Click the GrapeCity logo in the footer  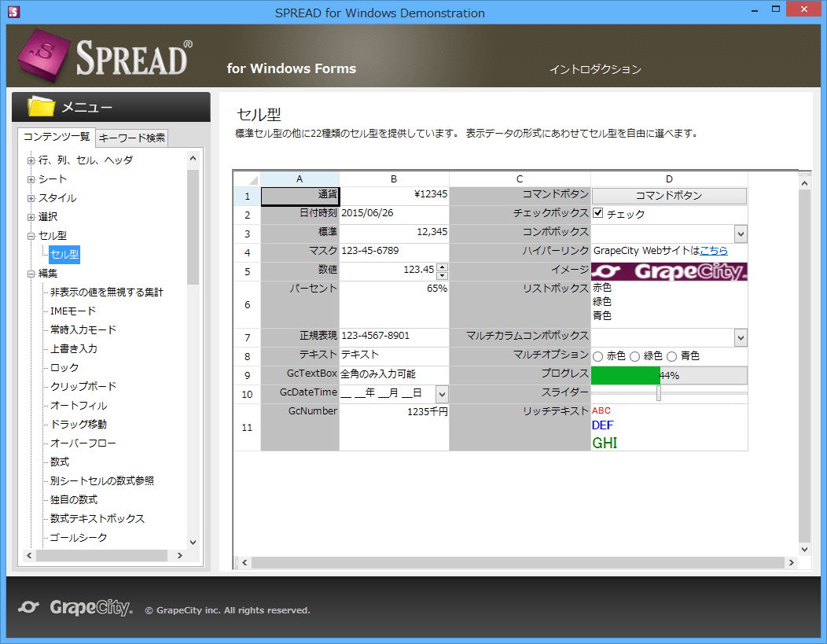pos(75,608)
